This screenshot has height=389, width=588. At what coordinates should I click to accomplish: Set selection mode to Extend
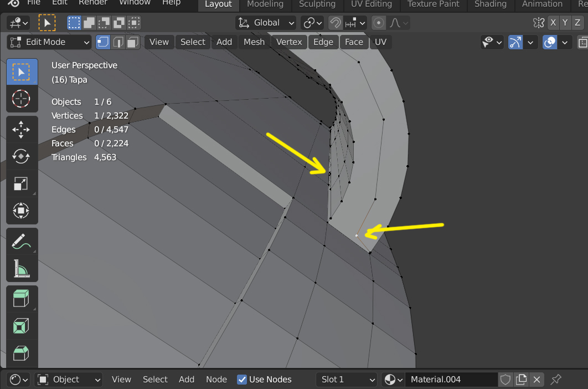[x=89, y=23]
